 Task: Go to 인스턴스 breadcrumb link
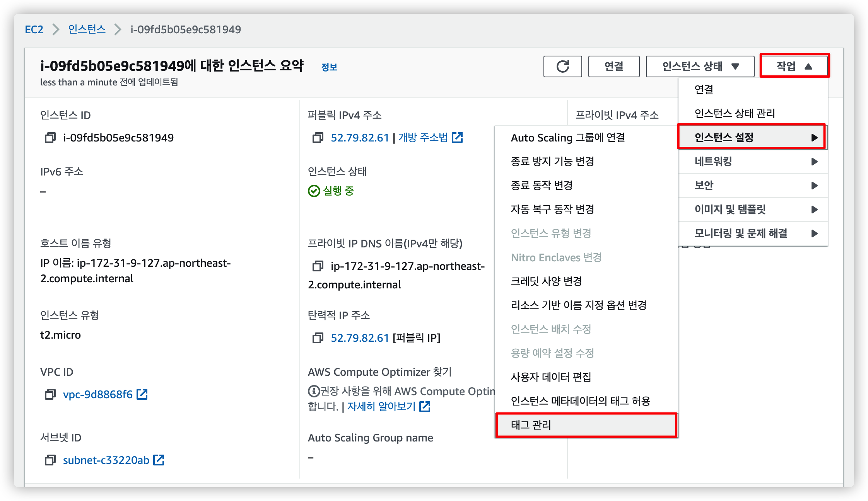coord(87,29)
